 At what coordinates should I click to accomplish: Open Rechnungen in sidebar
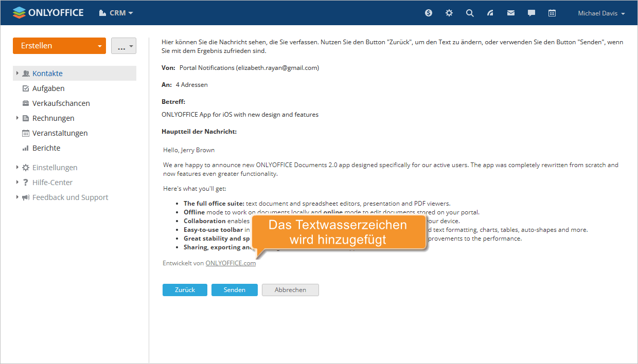[54, 118]
